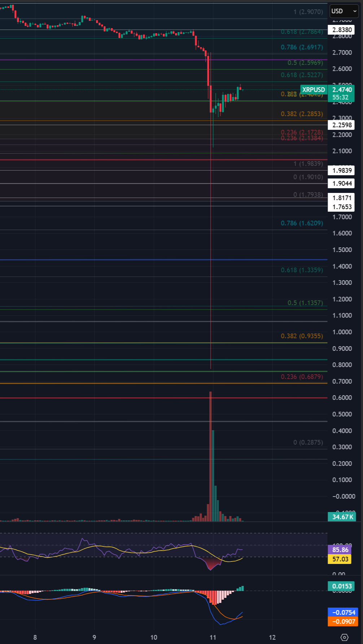Select the Fibonacci label 1 (2.9070)
The height and width of the screenshot is (644, 363).
[x=308, y=12]
